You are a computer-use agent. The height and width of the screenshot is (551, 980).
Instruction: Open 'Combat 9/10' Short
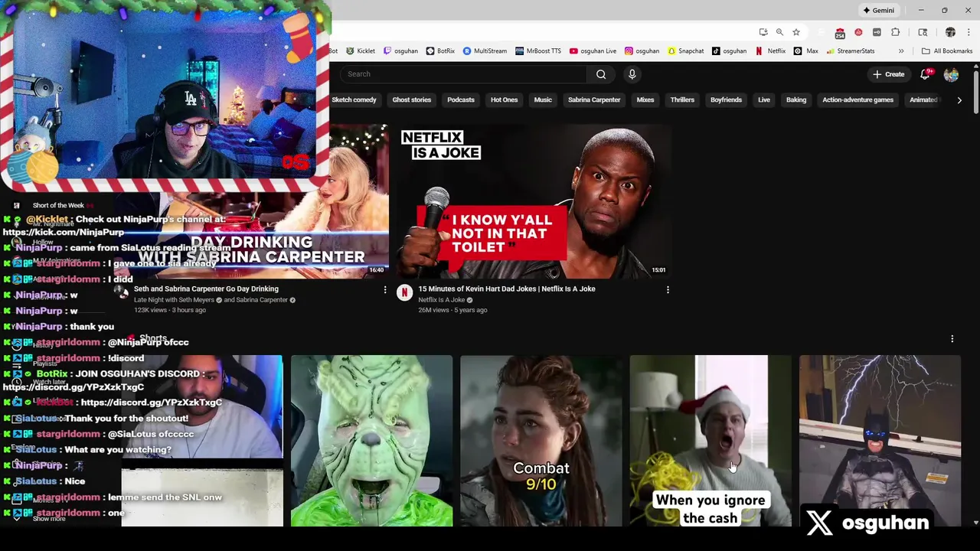click(x=541, y=441)
